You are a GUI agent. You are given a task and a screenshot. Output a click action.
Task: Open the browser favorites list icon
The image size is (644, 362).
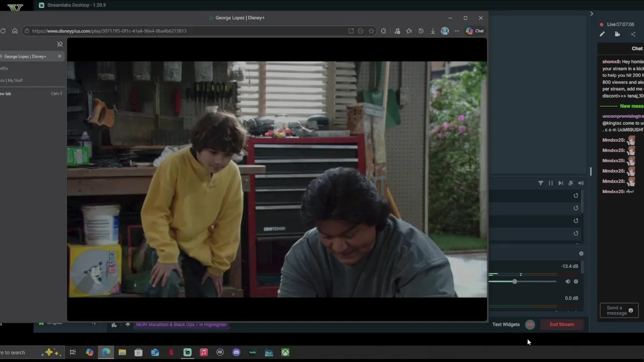[409, 31]
